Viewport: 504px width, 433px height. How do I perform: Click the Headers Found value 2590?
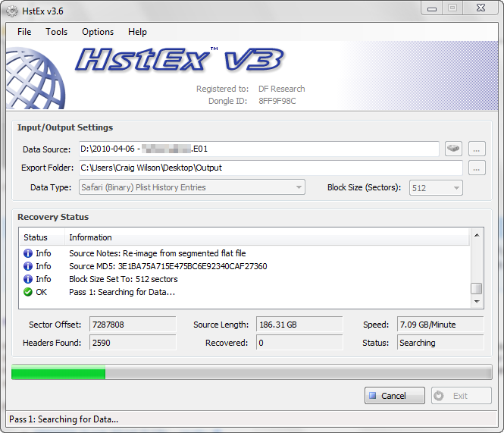click(133, 343)
